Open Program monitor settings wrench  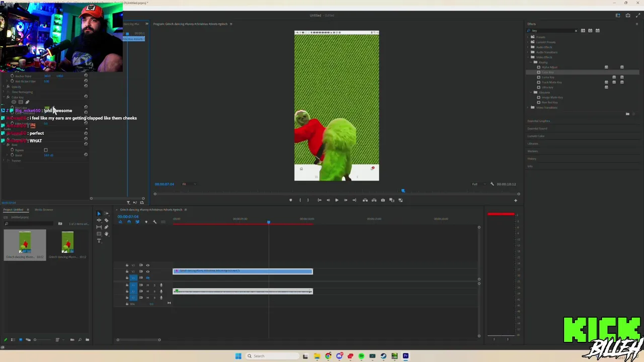tap(492, 184)
